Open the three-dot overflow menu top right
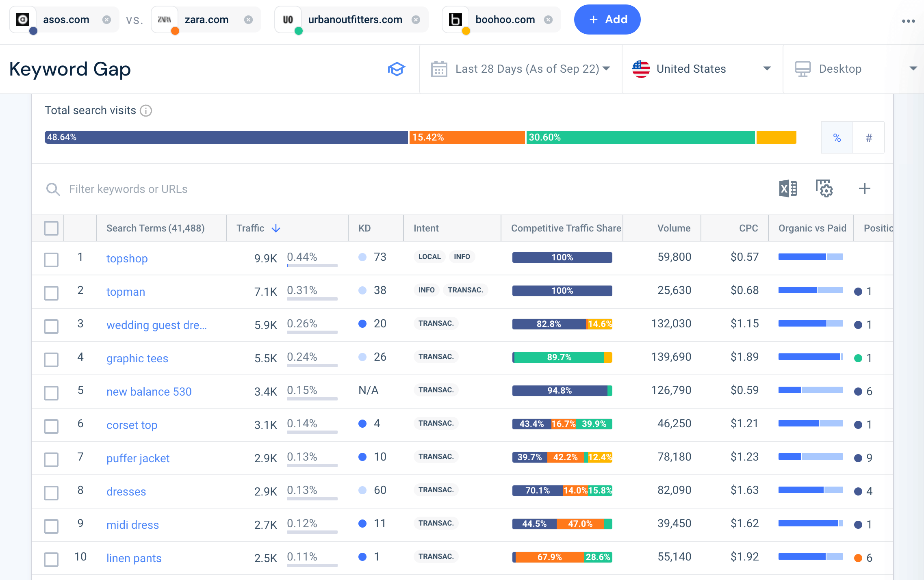Screen dimensions: 924x580 (x=908, y=21)
